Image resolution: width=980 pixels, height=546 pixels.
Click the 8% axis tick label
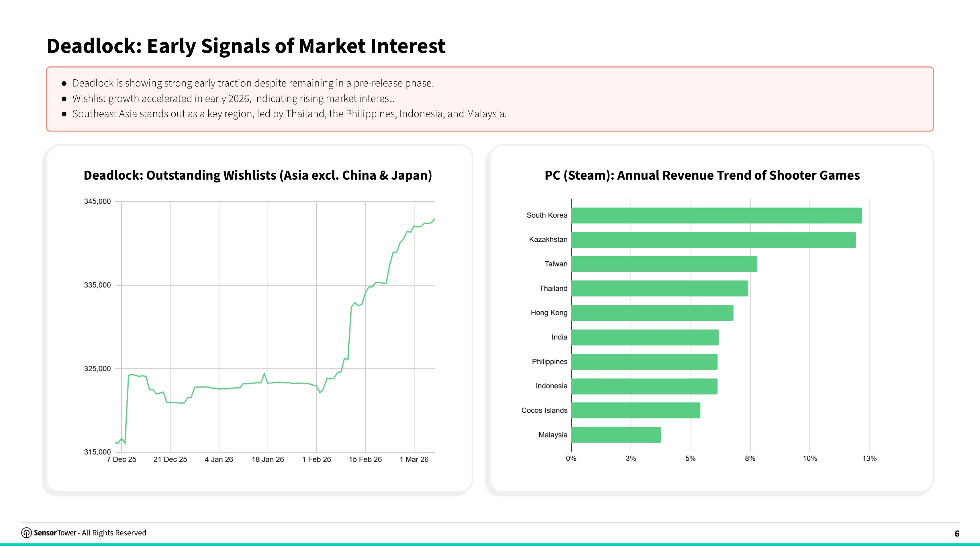[x=750, y=459]
